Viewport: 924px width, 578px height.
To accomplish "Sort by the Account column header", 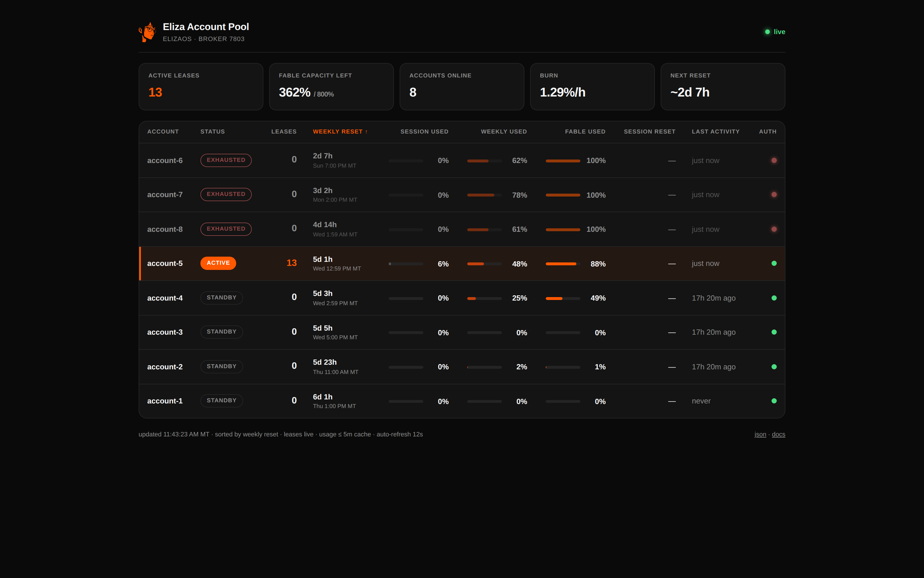I will pos(163,131).
